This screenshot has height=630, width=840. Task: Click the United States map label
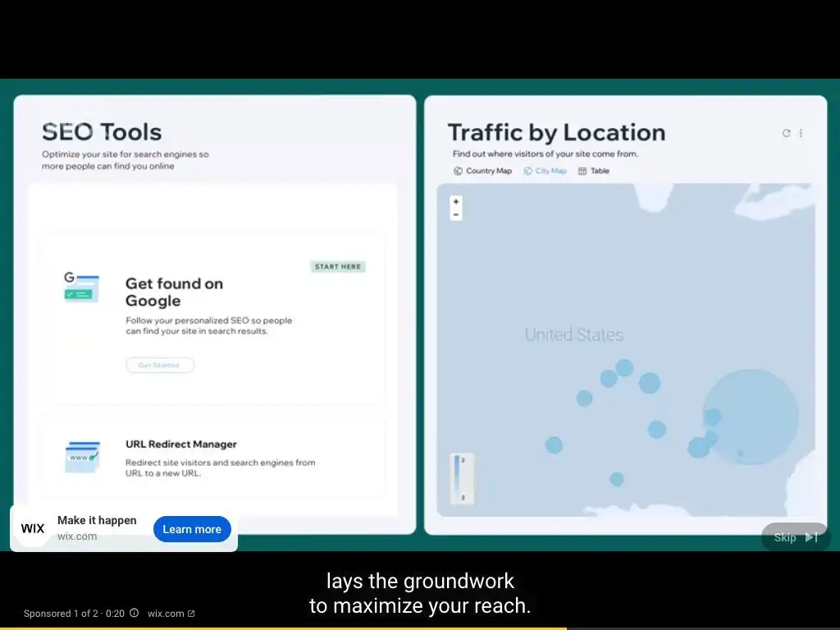[574, 335]
